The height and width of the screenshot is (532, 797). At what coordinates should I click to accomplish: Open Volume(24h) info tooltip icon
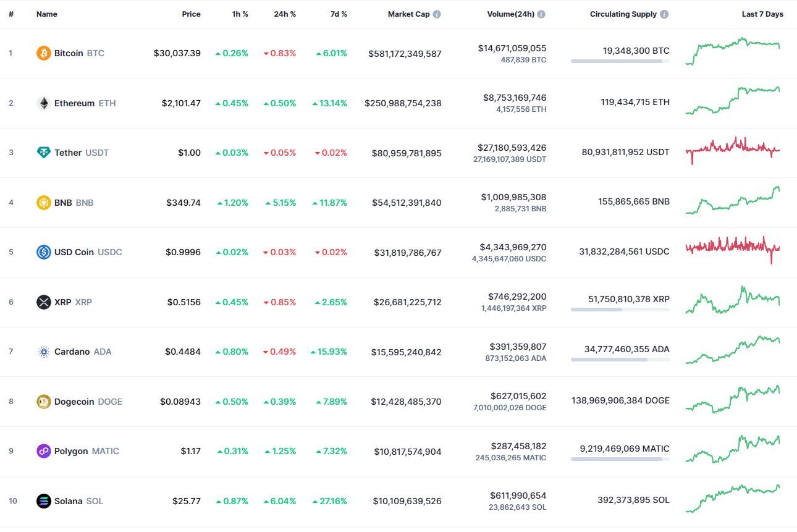541,14
